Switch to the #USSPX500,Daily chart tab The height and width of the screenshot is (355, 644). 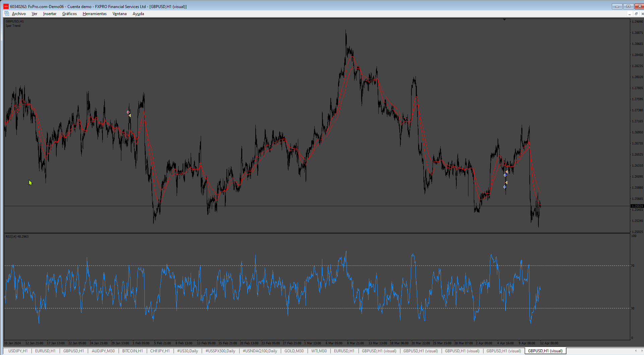[x=220, y=351]
